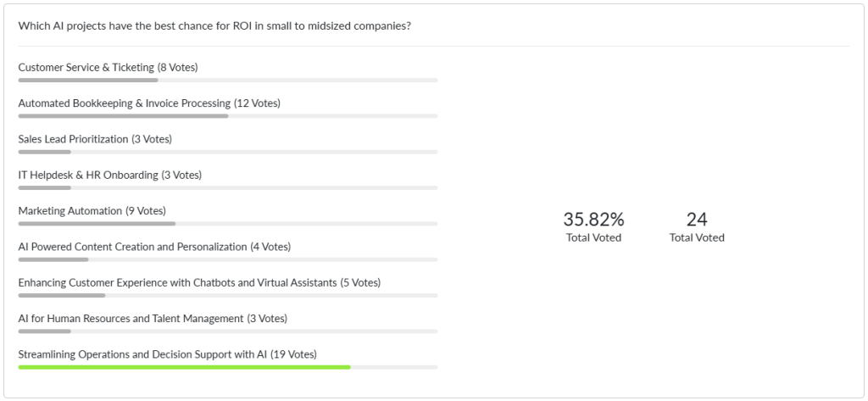Click Streamlining Operations and Decision Support label
This screenshot has width=868, height=401.
tap(168, 354)
